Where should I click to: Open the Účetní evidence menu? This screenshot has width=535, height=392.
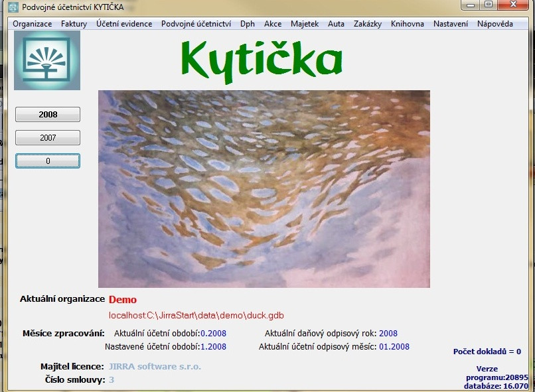124,24
